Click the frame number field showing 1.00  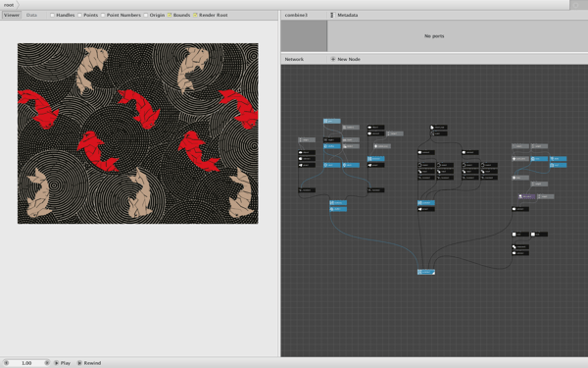(26, 363)
